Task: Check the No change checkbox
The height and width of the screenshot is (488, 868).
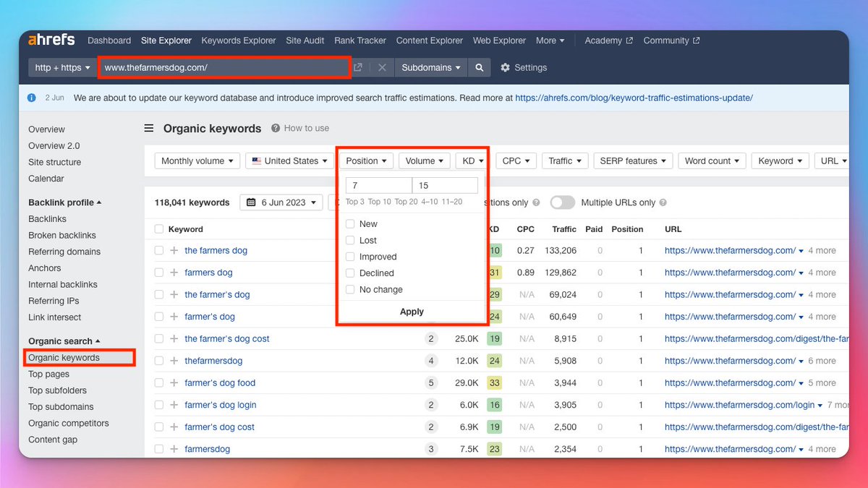Action: (350, 289)
